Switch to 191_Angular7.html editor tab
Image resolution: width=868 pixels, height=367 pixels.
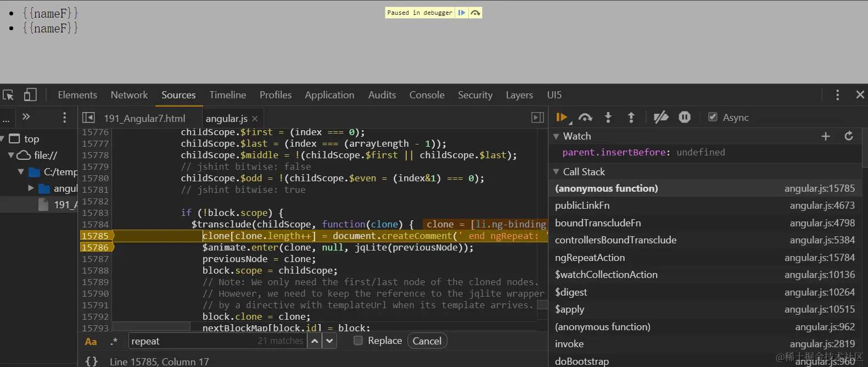tap(144, 119)
